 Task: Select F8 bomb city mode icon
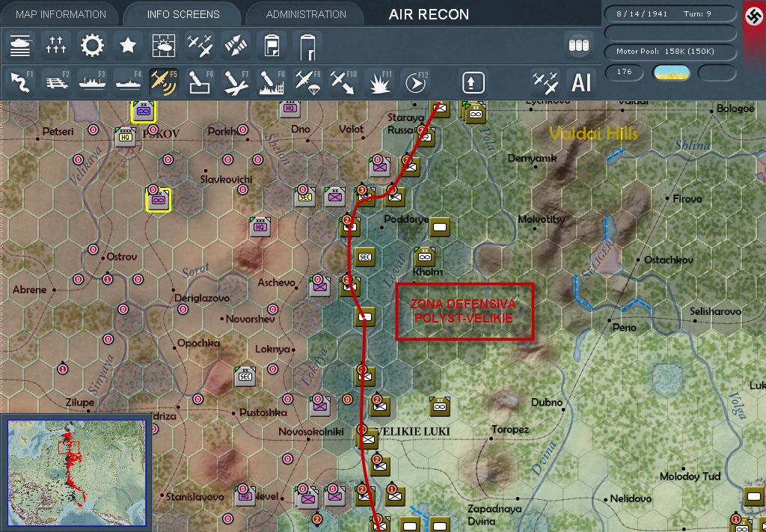click(x=272, y=82)
